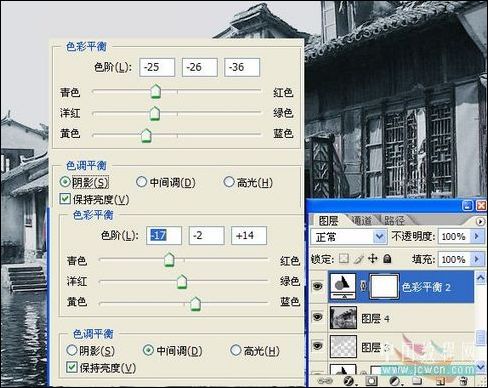Viewport: 488px width, 388px height.
Task: Select the 色彩平衡 2 layer name
Action: 426,287
